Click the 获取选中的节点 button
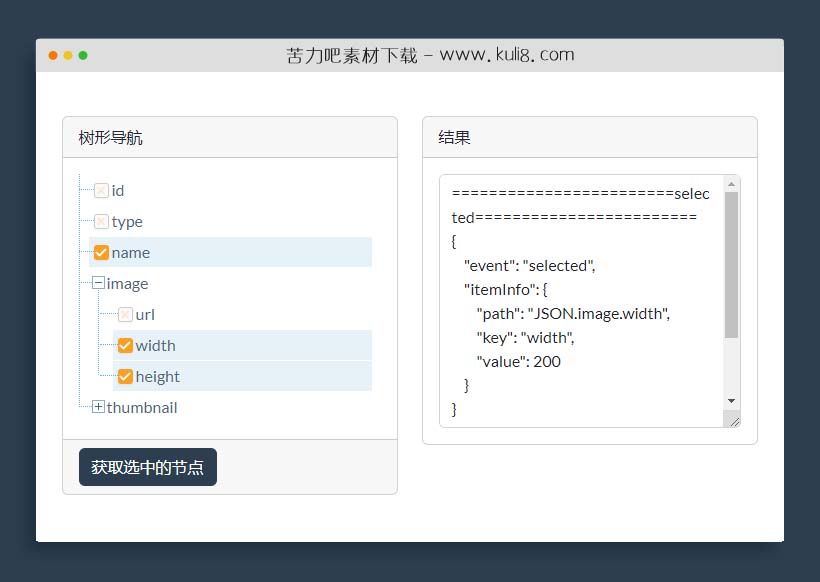Viewport: 820px width, 582px height. click(x=148, y=467)
